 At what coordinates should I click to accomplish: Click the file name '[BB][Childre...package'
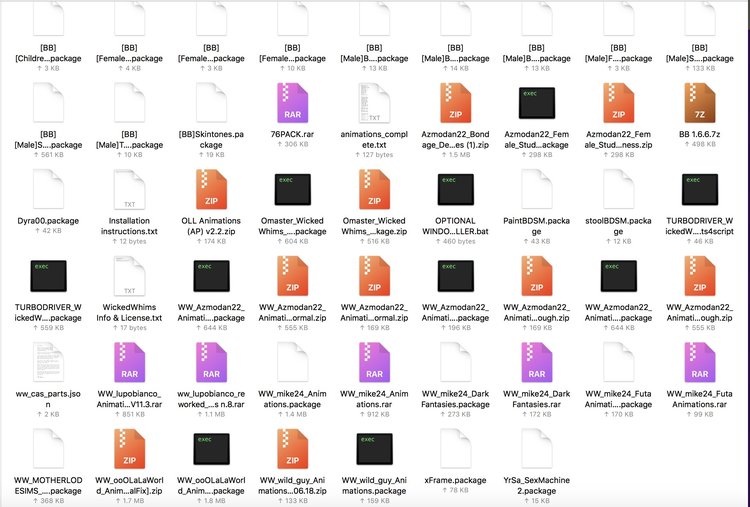[x=48, y=53]
